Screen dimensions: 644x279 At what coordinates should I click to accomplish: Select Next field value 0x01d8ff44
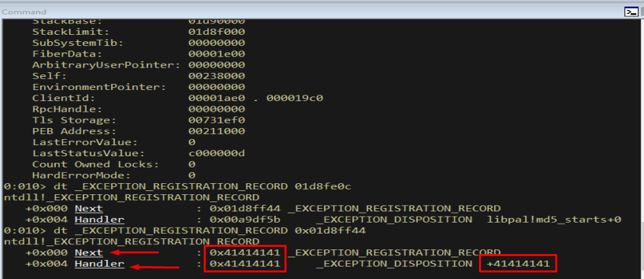(245, 209)
